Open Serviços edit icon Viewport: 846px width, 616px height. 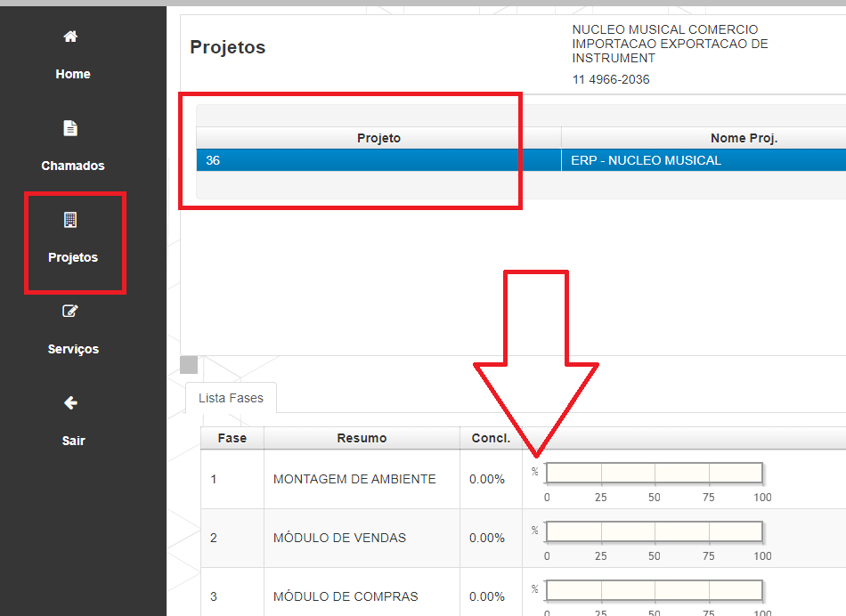pos(70,312)
